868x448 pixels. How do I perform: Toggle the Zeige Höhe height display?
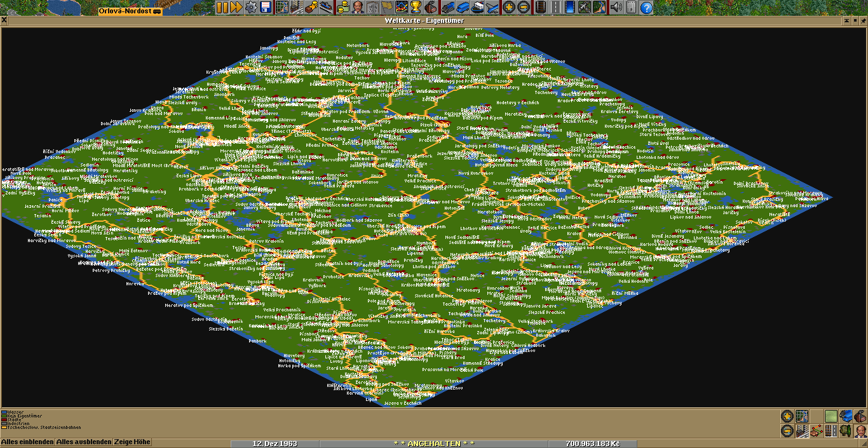[x=132, y=442]
